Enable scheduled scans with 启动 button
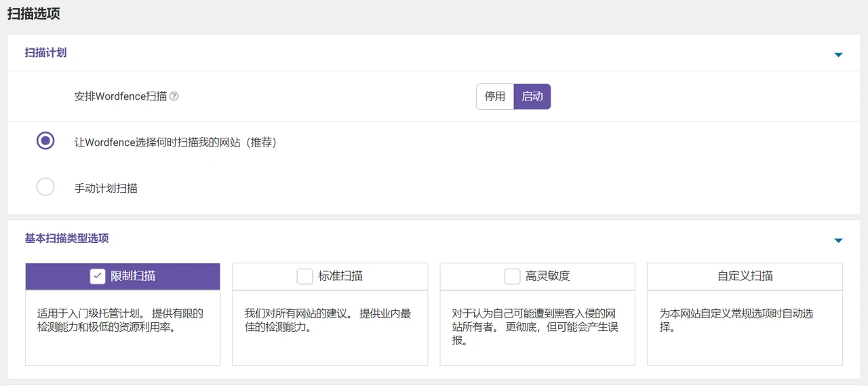868x386 pixels. pos(532,96)
